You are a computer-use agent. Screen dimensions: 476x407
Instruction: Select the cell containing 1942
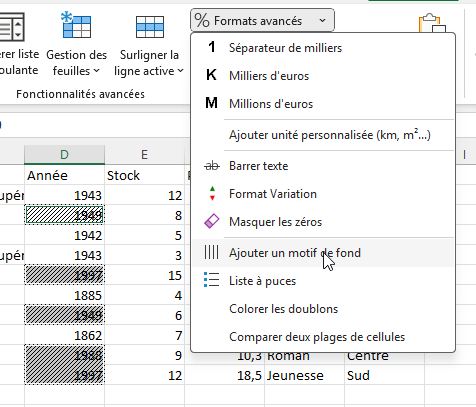point(64,235)
